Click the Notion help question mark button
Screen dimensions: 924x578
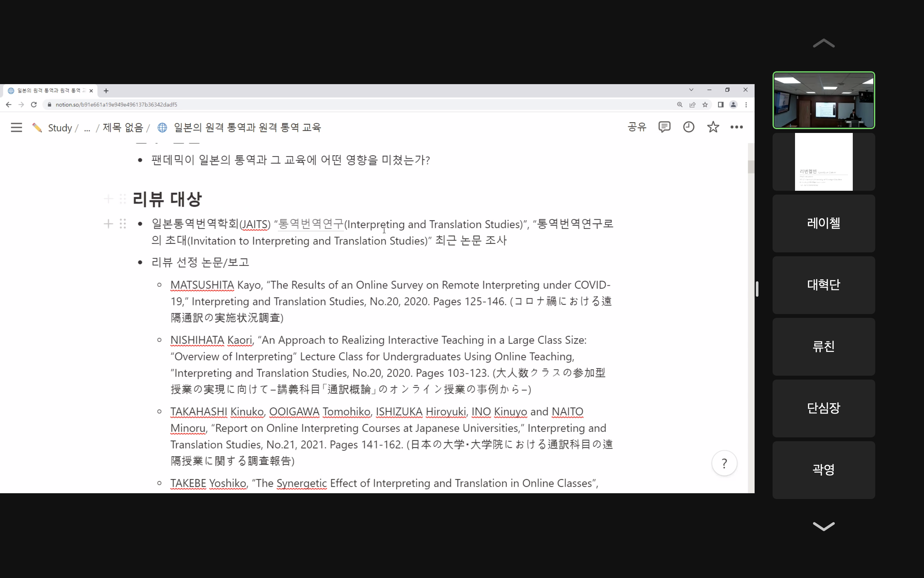click(724, 463)
